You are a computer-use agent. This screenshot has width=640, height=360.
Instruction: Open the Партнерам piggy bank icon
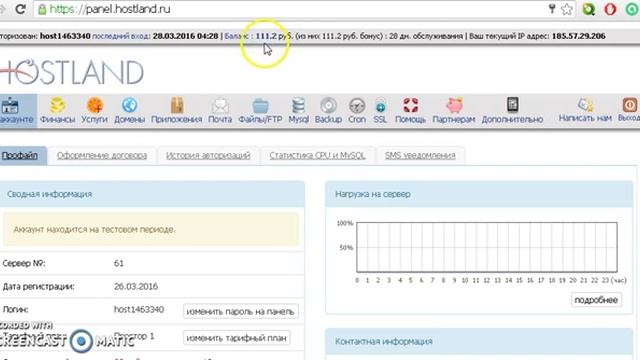click(x=454, y=105)
